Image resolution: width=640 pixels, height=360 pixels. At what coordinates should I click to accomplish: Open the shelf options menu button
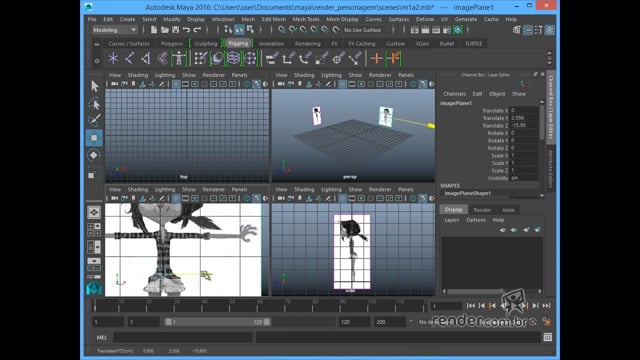click(x=97, y=61)
